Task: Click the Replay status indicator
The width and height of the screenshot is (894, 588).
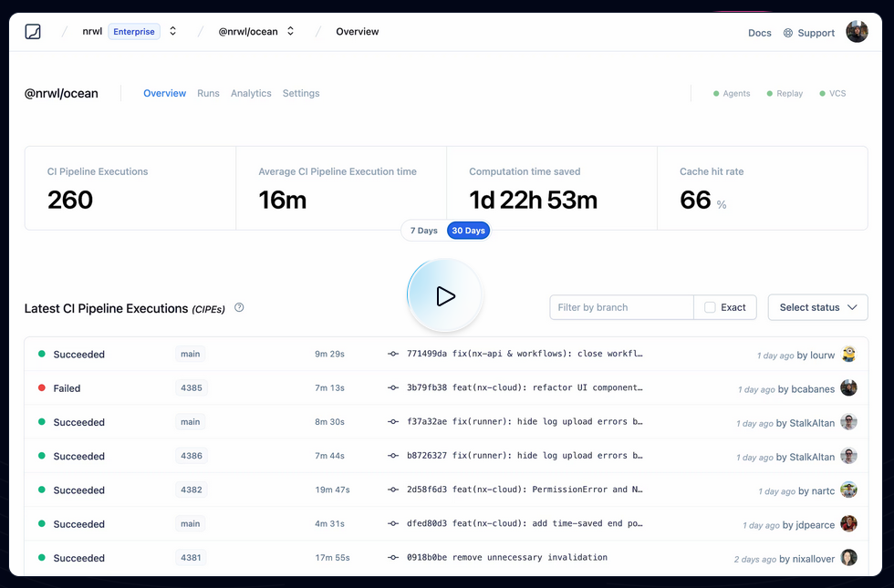Action: click(785, 93)
